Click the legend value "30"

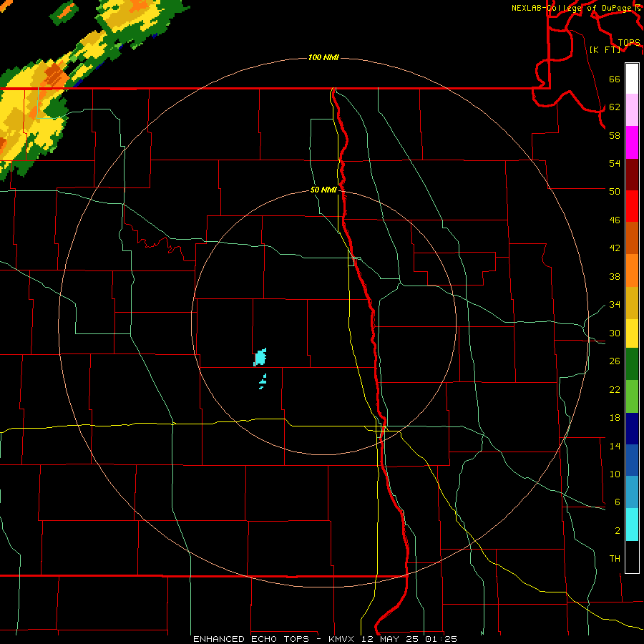click(x=615, y=333)
